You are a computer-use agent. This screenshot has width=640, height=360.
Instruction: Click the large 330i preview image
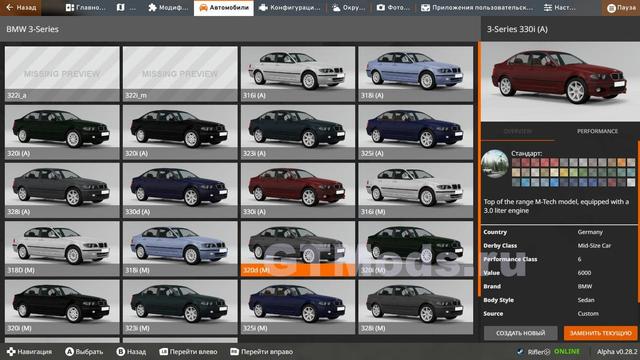[x=560, y=81]
